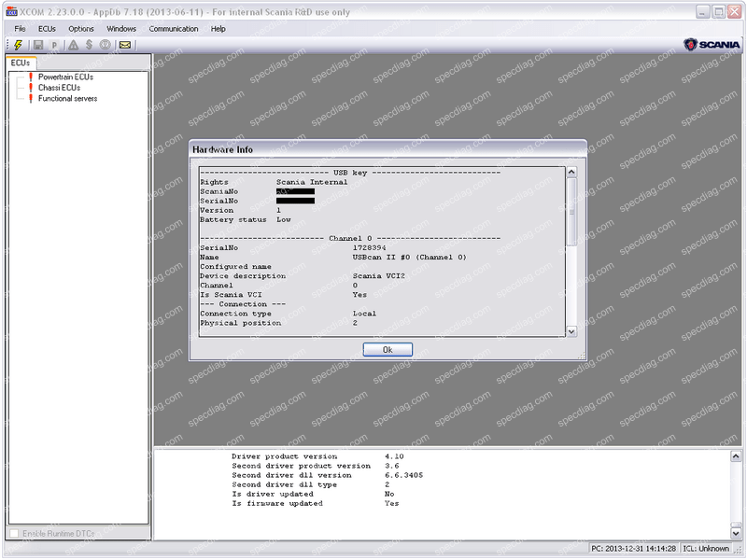Image resolution: width=747 pixels, height=560 pixels.
Task: Click the ICL: Unknown status bar field
Action: 707,551
